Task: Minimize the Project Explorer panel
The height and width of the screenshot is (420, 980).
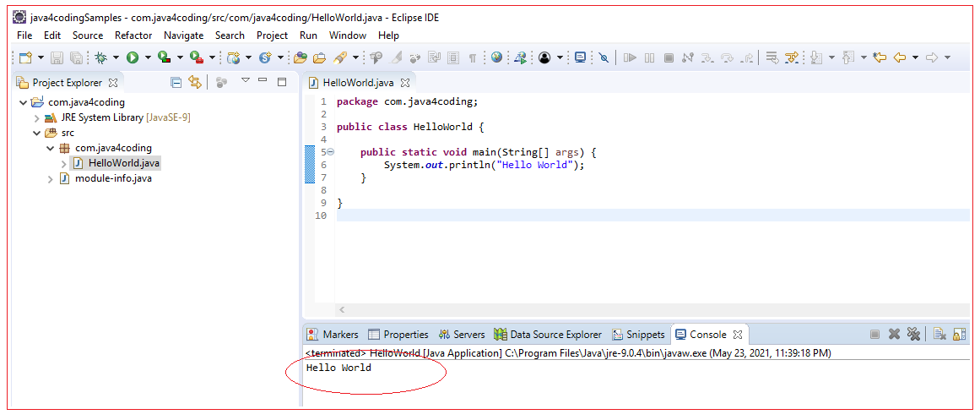Action: click(x=263, y=80)
